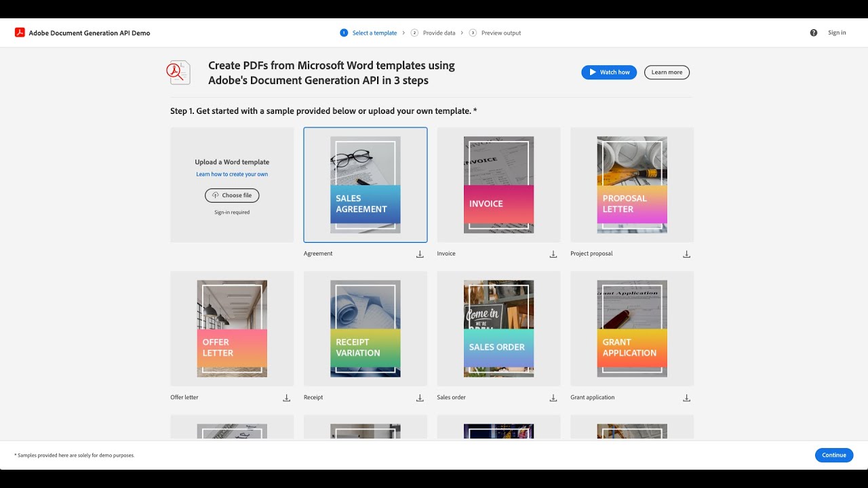Click the Adobe Document Generation API Demo title
This screenshot has height=488, width=868.
tap(90, 33)
